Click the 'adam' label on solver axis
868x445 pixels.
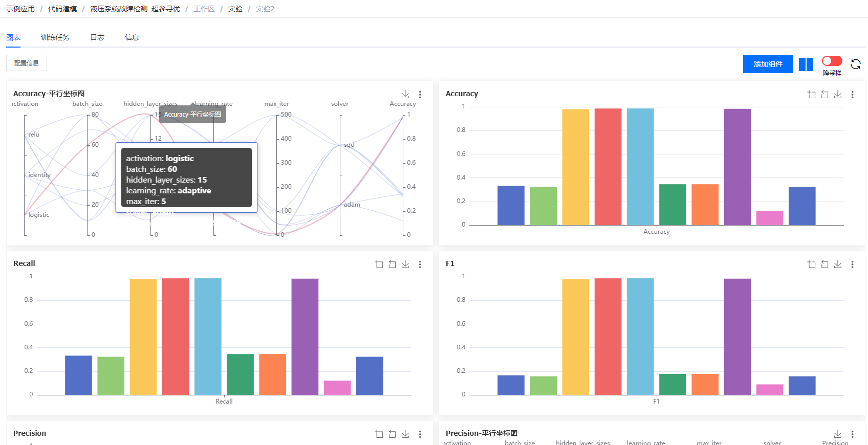[x=352, y=205]
